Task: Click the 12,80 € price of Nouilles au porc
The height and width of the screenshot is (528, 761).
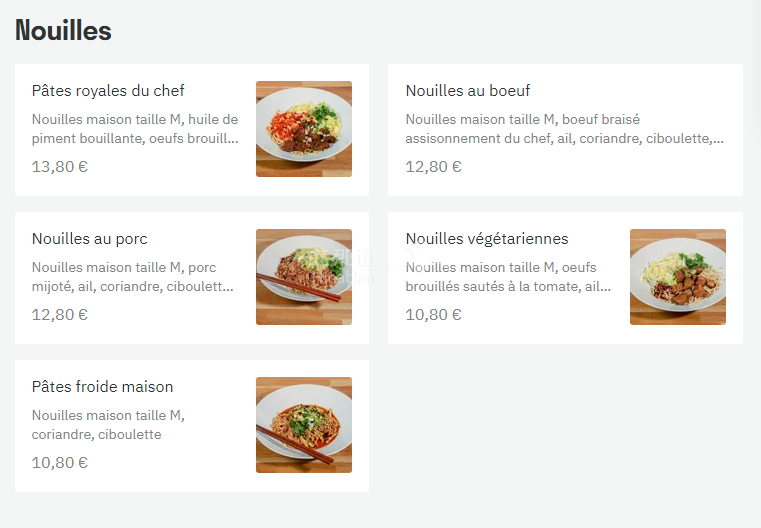Action: (x=60, y=315)
